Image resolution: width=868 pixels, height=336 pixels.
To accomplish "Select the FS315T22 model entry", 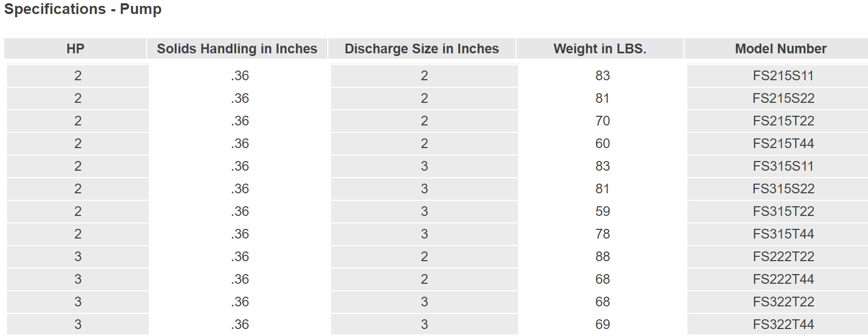I will [x=783, y=212].
